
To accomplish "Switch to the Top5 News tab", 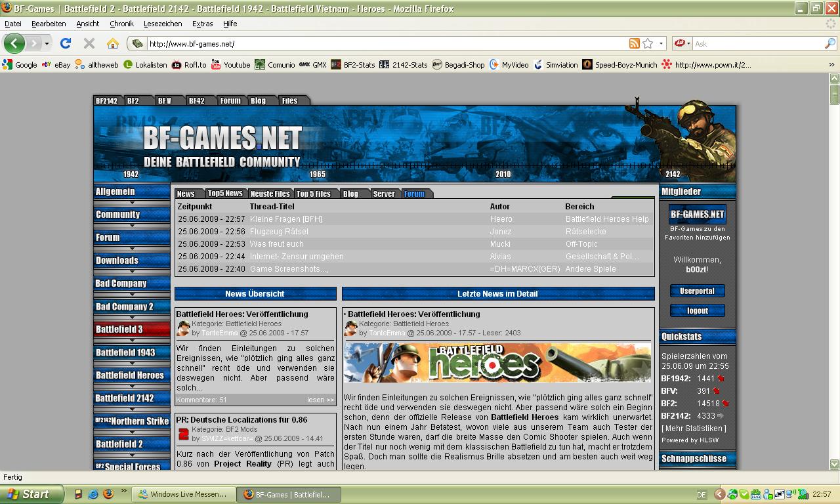I will coord(225,193).
